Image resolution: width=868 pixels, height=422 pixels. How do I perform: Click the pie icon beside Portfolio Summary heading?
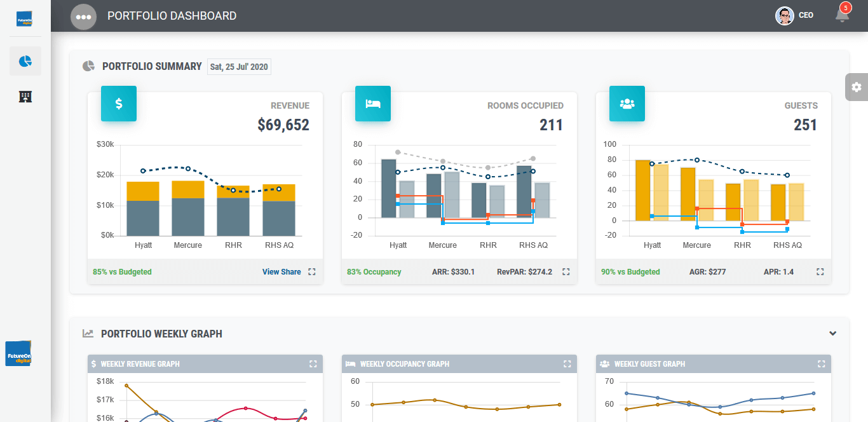pyautogui.click(x=88, y=65)
